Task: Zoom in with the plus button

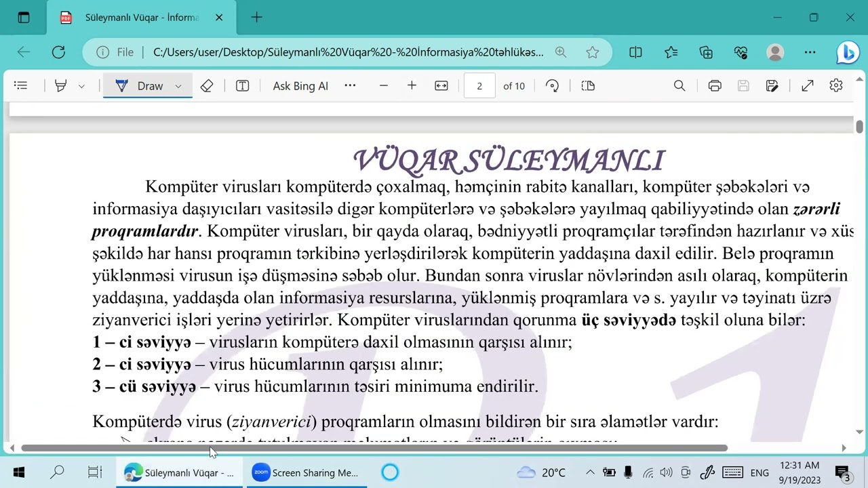Action: point(412,85)
